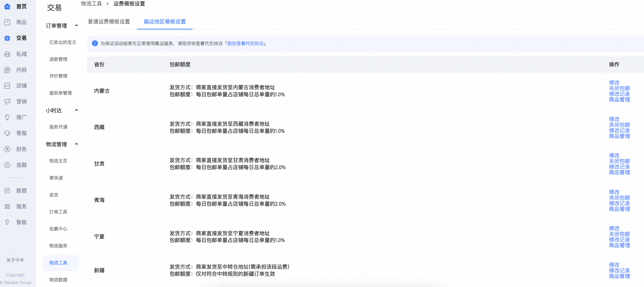Open the 首页 home icon in sidebar
The image size is (644, 287).
[x=7, y=6]
